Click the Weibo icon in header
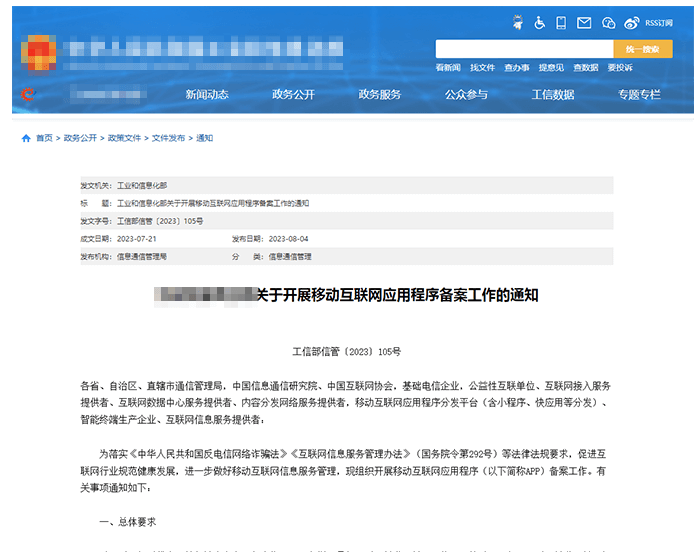The height and width of the screenshot is (560, 700). (631, 22)
